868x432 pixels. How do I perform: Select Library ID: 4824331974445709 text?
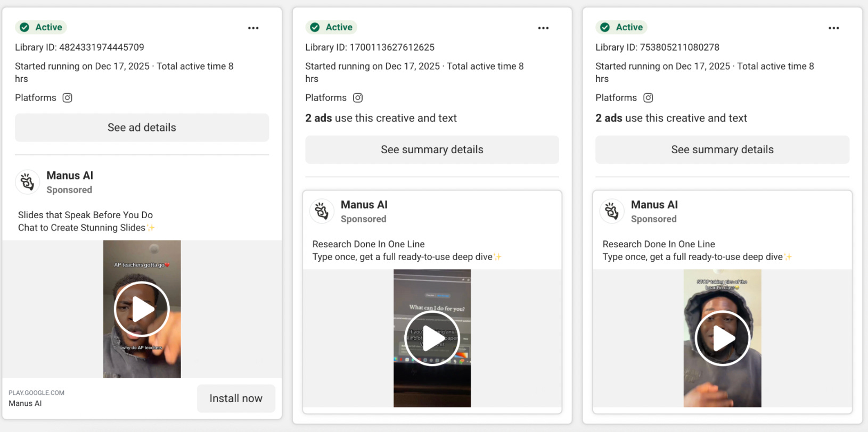click(x=79, y=47)
